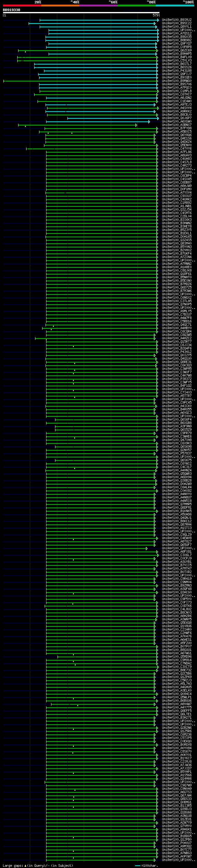Select hit UniRef100_P57837
197x868 pixels.
tap(177, 454)
